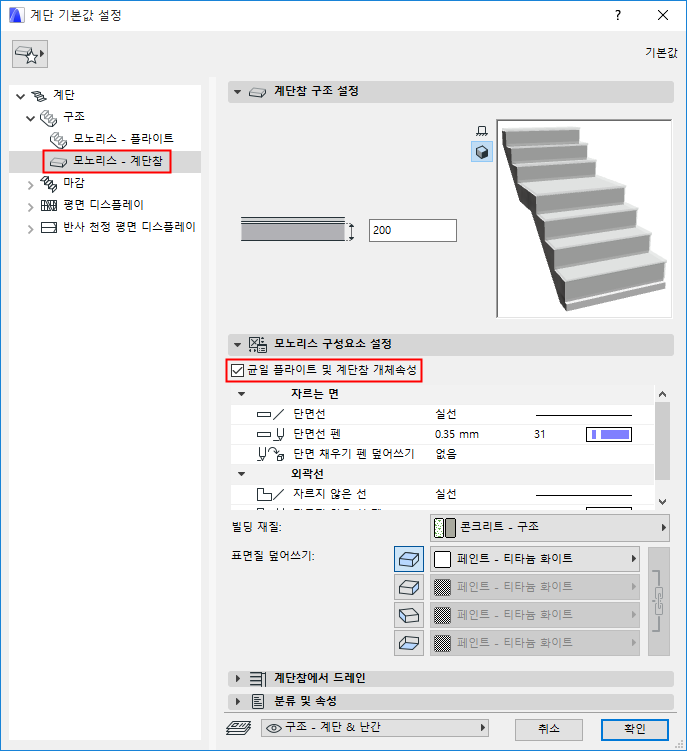Click the 취소 button

tap(549, 729)
